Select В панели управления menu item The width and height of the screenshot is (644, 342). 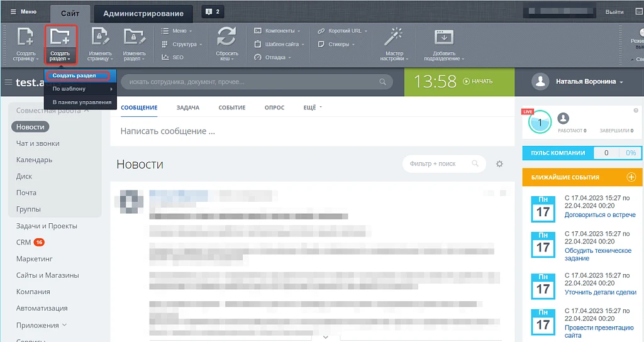point(80,102)
